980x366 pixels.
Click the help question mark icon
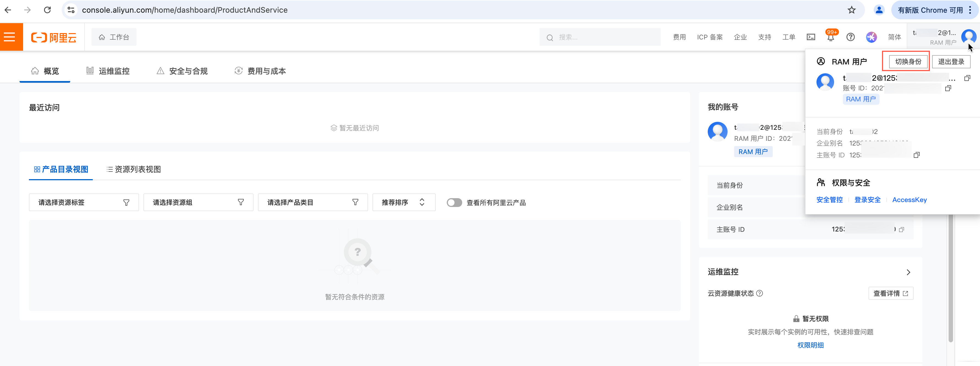click(x=850, y=37)
